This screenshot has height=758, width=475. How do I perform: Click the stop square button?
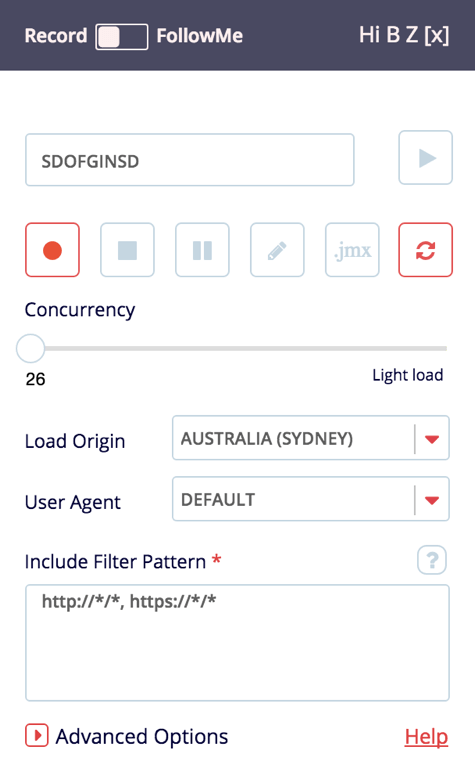(x=127, y=250)
